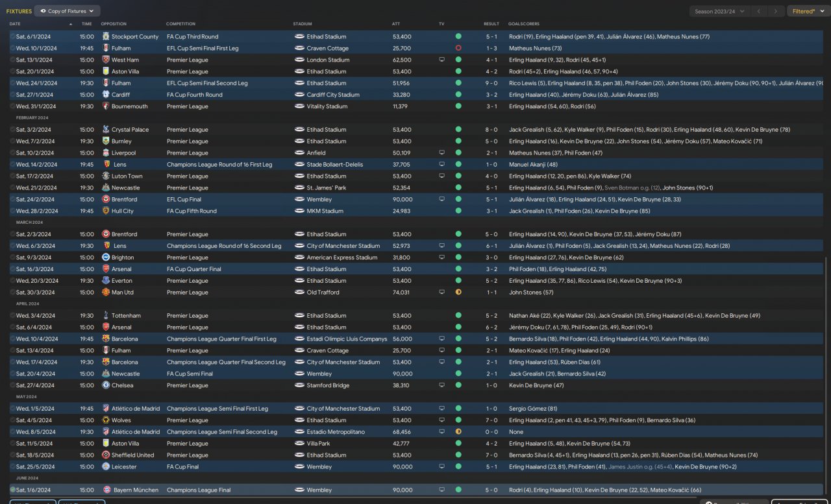
Task: Click the Brighton club badge
Action: coord(106,258)
